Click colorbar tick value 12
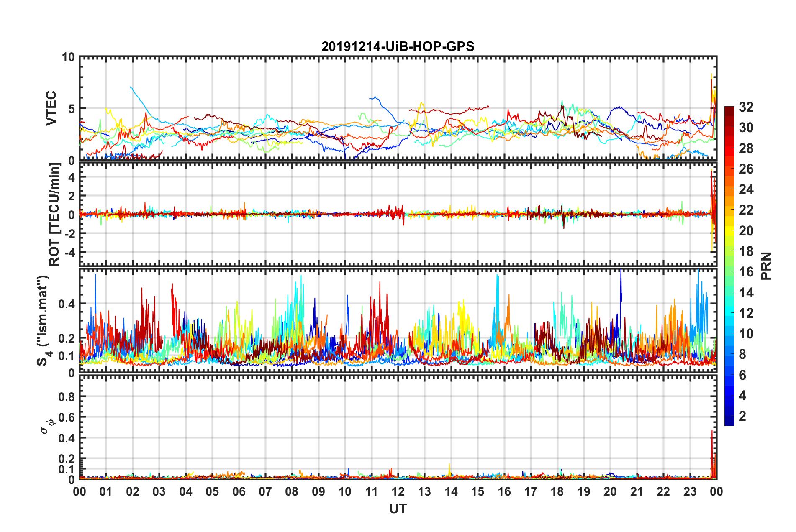 (x=746, y=313)
